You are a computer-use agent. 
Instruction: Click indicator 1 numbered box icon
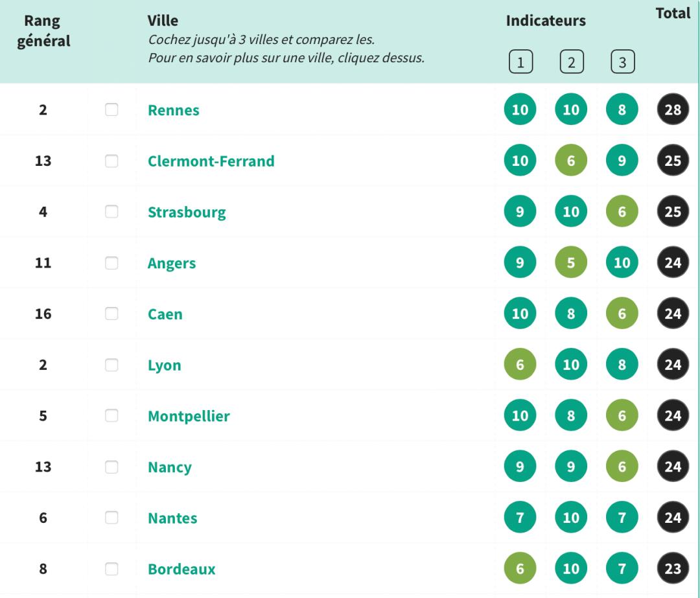pyautogui.click(x=520, y=63)
